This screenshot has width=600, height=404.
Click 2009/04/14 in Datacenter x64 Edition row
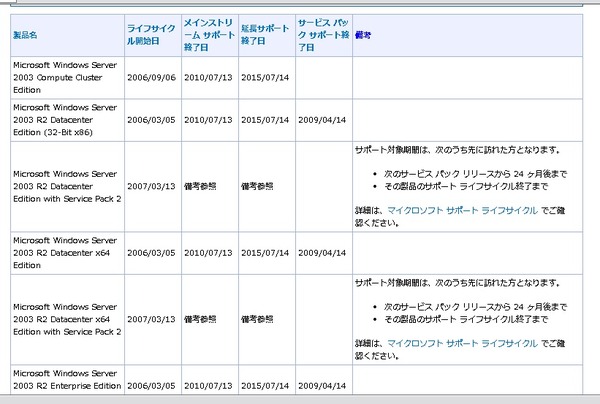coord(322,253)
